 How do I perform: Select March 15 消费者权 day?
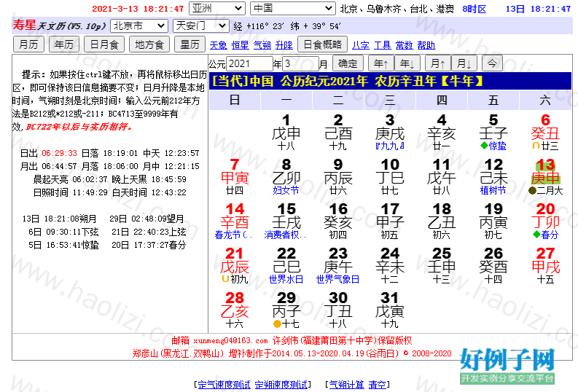pos(286,221)
